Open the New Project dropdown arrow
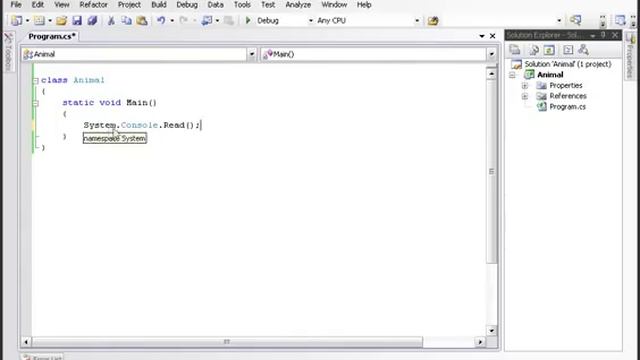The height and width of the screenshot is (360, 640). pos(27,20)
